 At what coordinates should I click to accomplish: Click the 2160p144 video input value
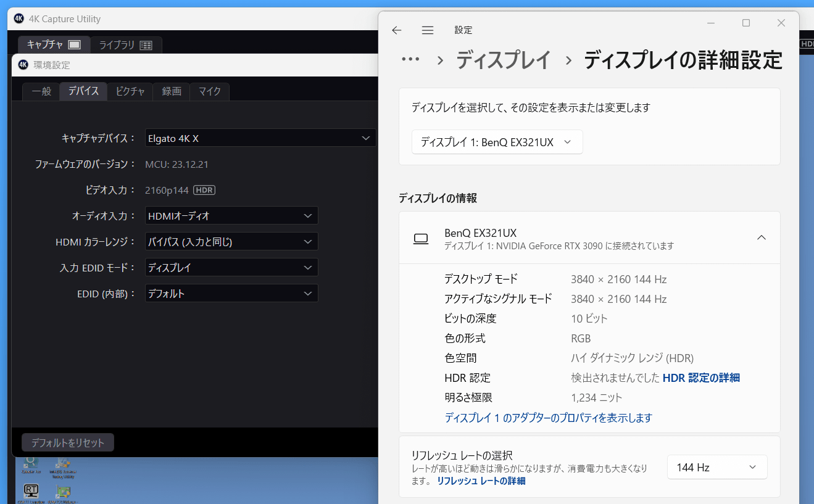click(x=167, y=190)
